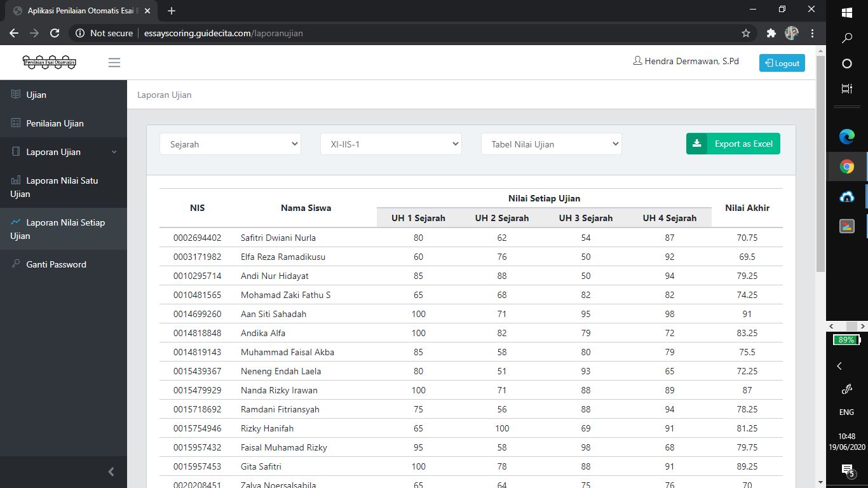Open the Ganti Password sidebar item
Viewport: 868px width, 488px height.
point(64,264)
